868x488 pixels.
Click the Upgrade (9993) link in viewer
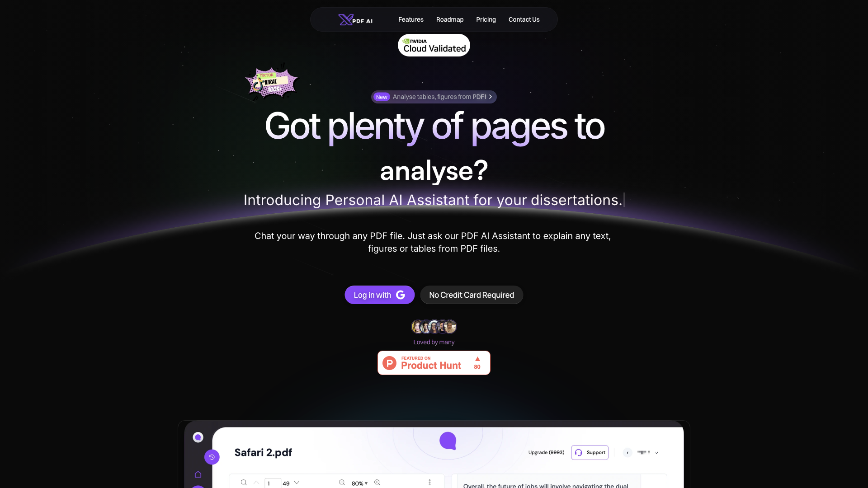point(546,452)
